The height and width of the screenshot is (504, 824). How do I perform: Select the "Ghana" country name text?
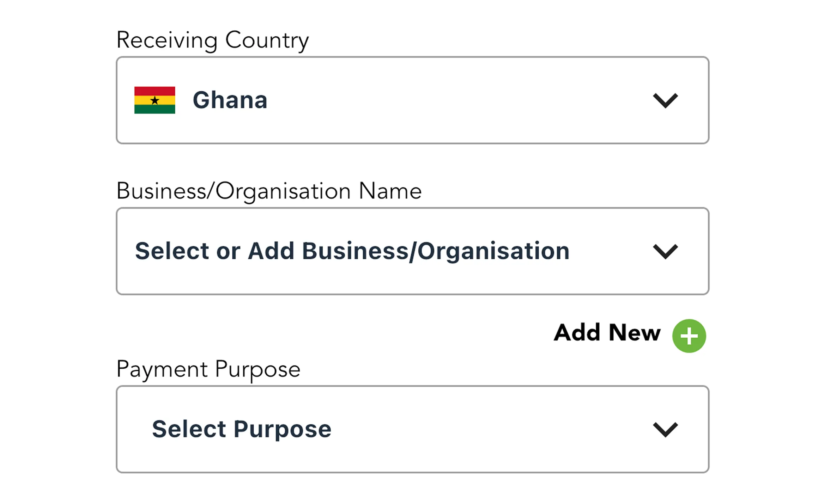(230, 100)
